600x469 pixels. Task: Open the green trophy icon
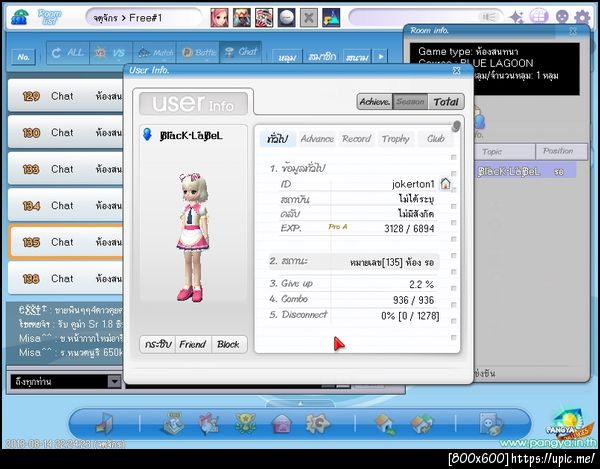245,423
